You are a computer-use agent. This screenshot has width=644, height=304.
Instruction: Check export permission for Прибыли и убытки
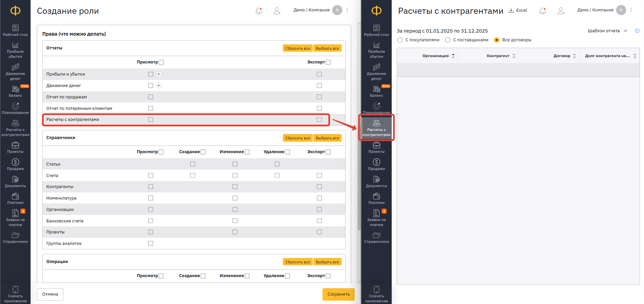pyautogui.click(x=319, y=74)
